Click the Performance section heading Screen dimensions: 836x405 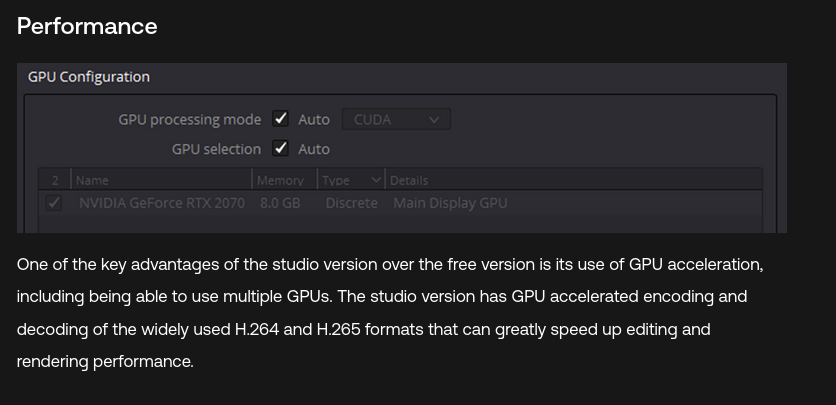coord(87,26)
